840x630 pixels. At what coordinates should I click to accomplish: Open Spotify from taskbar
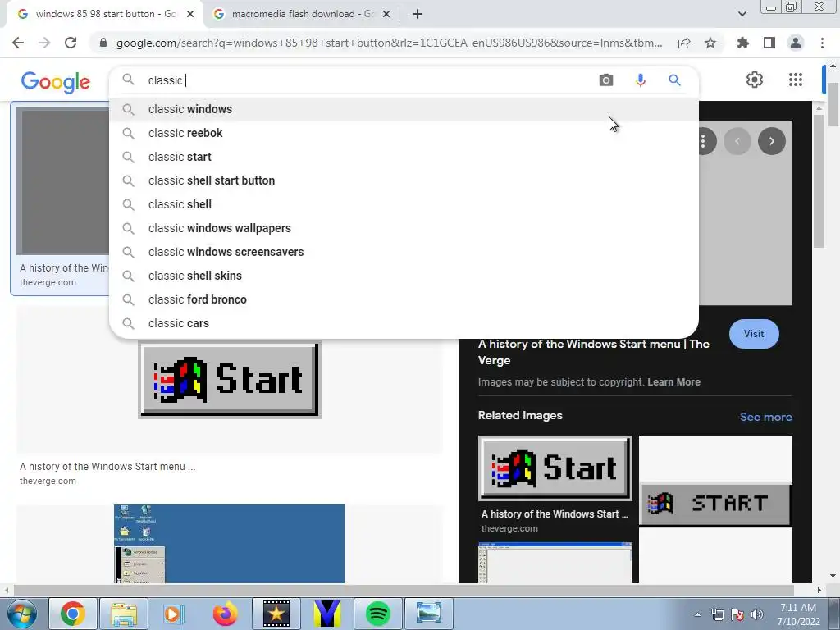pos(377,614)
